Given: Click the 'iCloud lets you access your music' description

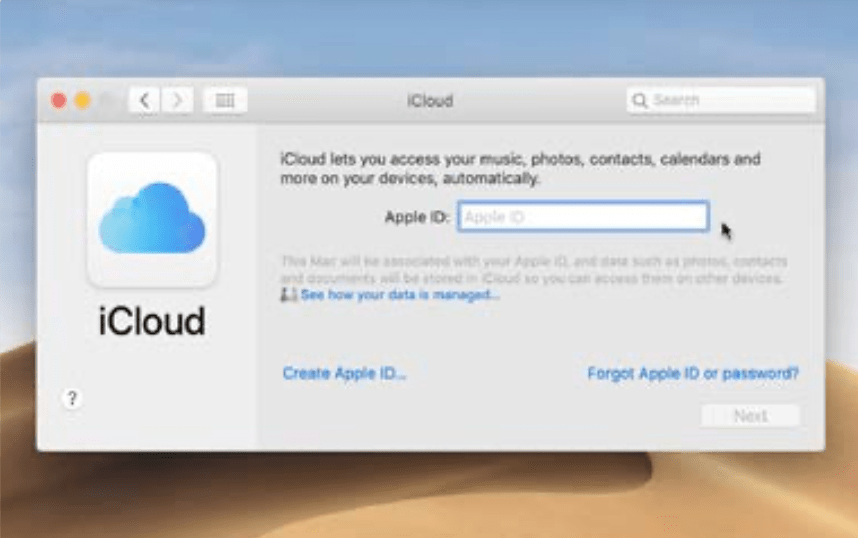Looking at the screenshot, I should tap(520, 169).
